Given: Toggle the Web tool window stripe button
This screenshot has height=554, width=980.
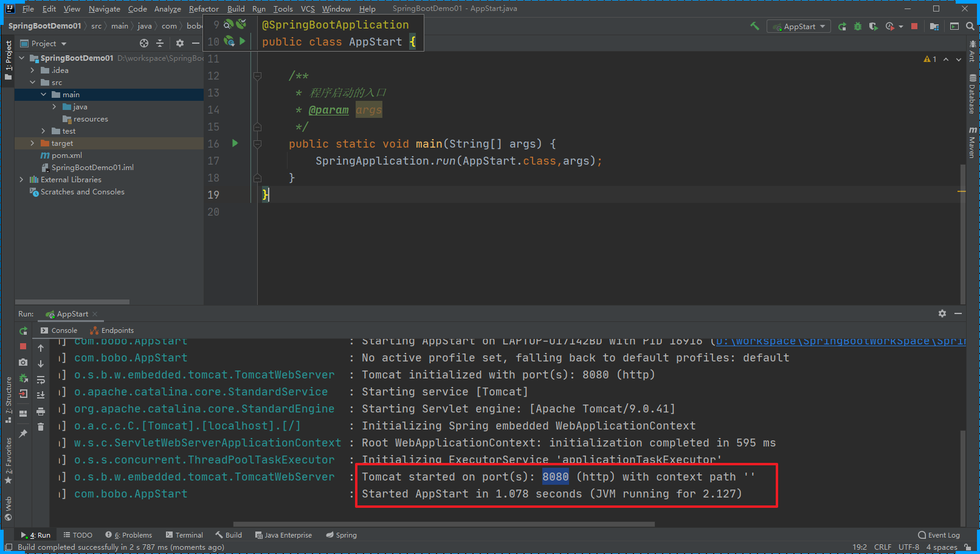Looking at the screenshot, I should tap(9, 509).
